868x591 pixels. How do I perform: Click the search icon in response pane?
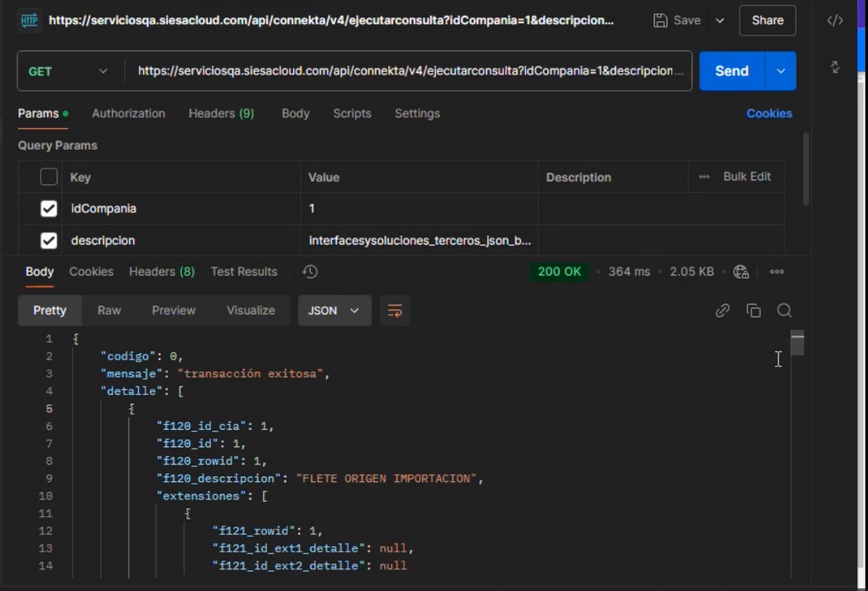click(x=784, y=310)
